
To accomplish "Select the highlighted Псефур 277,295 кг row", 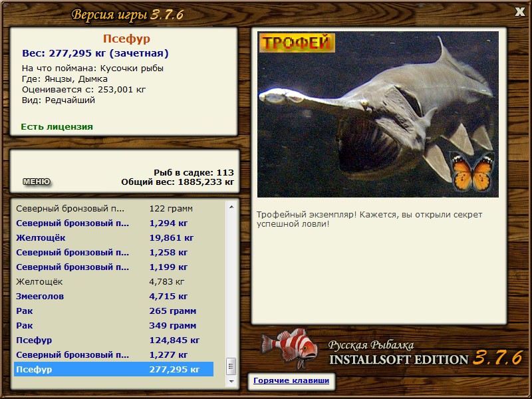I will click(x=114, y=369).
